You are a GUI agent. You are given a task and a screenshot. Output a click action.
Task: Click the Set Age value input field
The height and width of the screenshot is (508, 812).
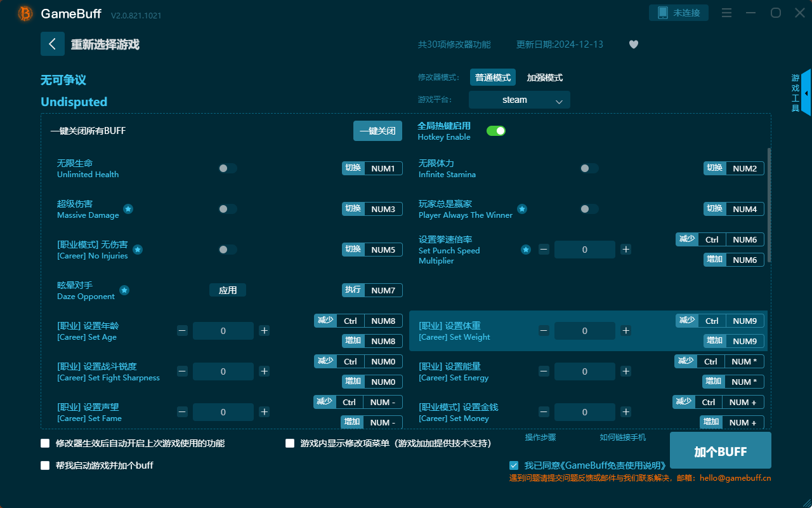[x=223, y=330]
